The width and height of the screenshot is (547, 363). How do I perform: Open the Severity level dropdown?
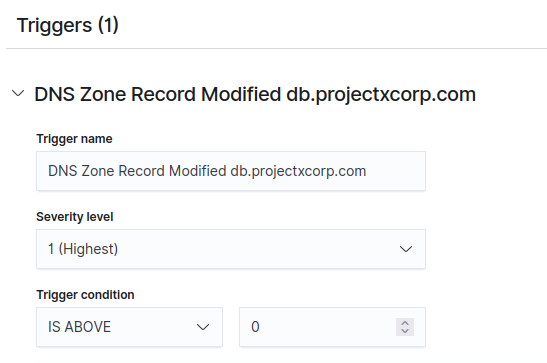[231, 249]
